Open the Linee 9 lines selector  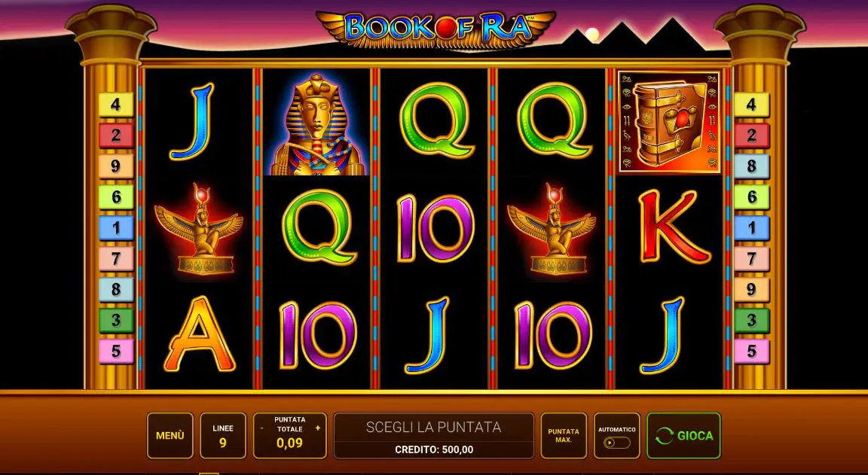222,436
